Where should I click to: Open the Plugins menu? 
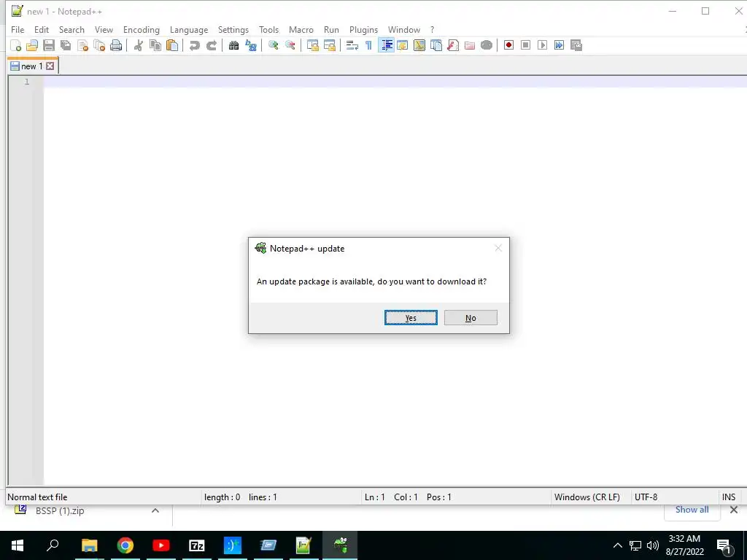[x=363, y=29]
